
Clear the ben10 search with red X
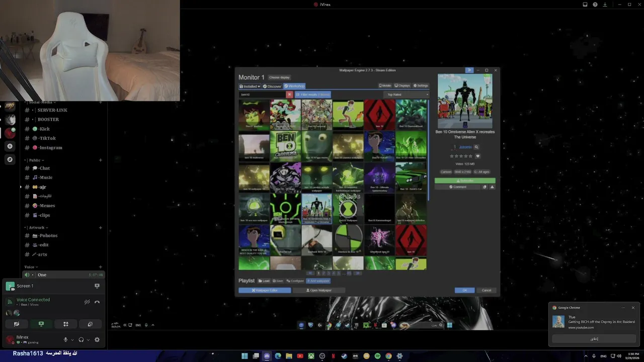[x=289, y=95]
